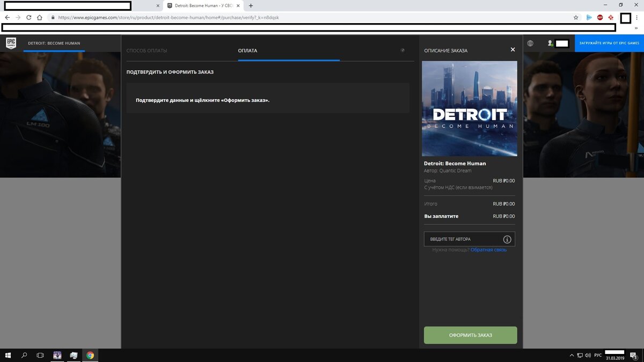Click the info icon in creator tag field

(x=507, y=239)
